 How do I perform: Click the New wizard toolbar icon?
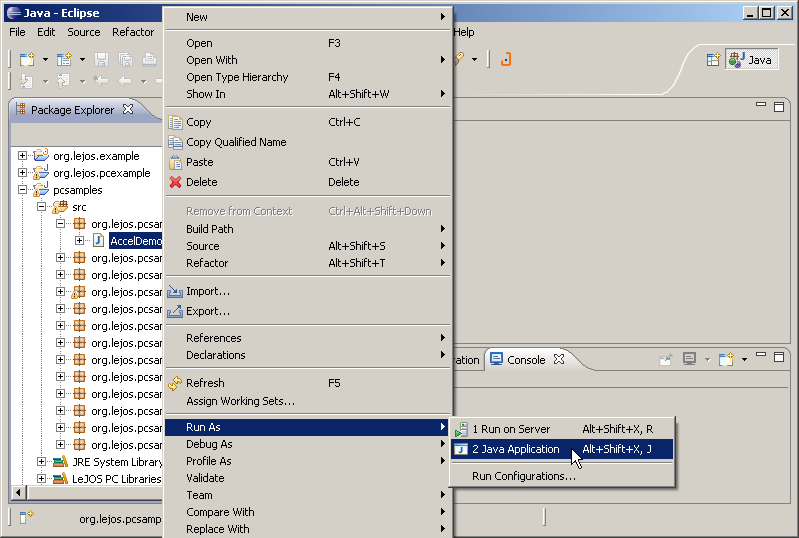coord(27,60)
